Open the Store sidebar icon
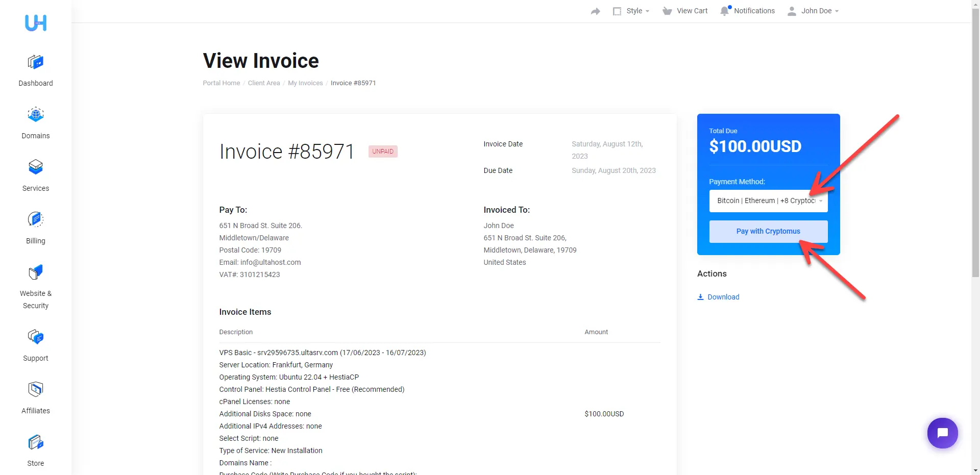Screen dimensions: 980x475 tap(36, 442)
